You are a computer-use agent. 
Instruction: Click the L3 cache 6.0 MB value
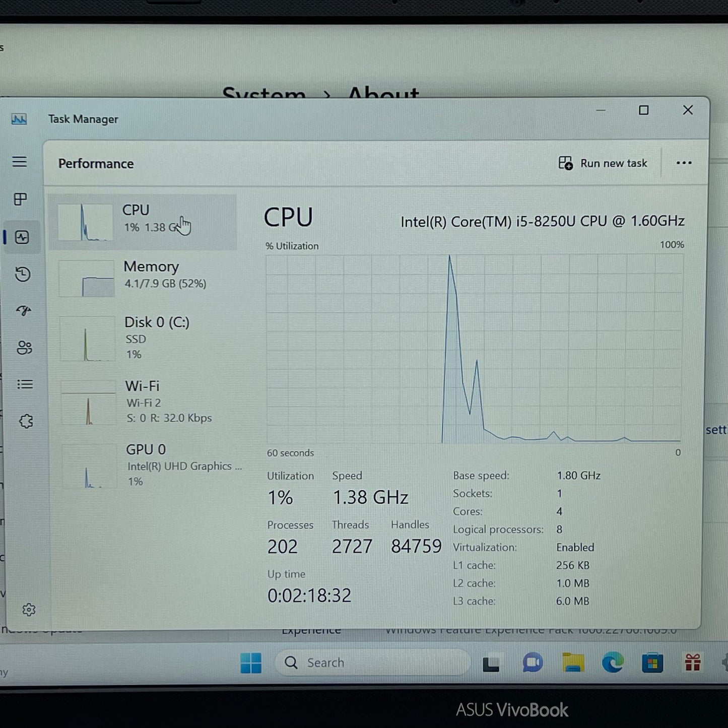(x=573, y=601)
